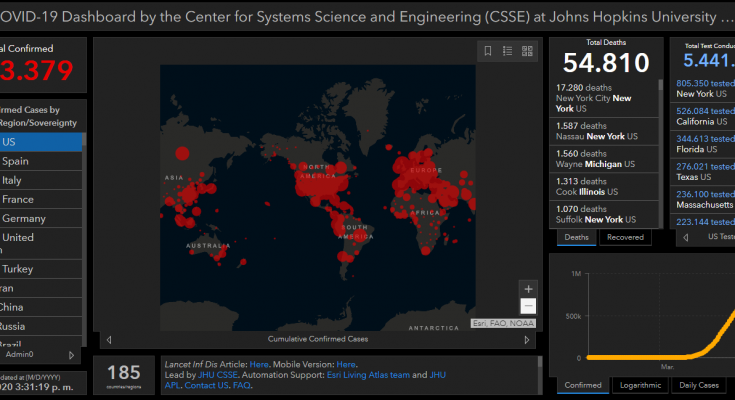
Task: Go back in the US Tests panel arrow
Action: click(686, 237)
